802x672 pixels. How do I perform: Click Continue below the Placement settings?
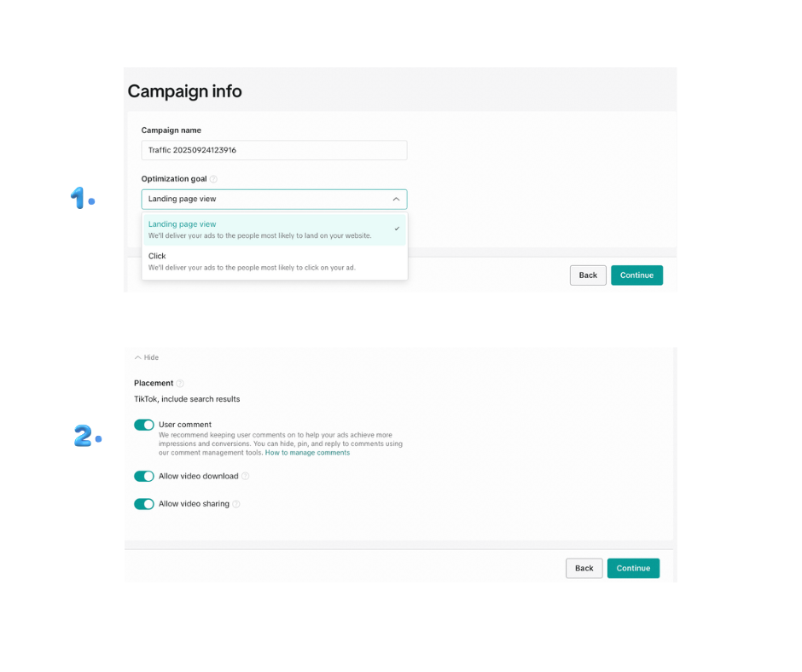coord(633,568)
